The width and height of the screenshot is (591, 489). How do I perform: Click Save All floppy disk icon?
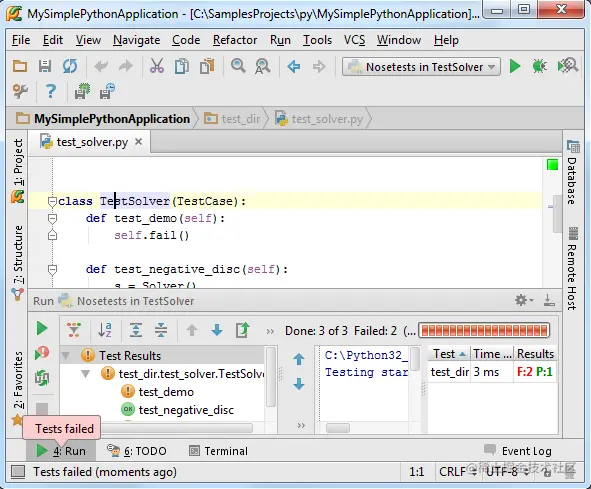(x=45, y=66)
